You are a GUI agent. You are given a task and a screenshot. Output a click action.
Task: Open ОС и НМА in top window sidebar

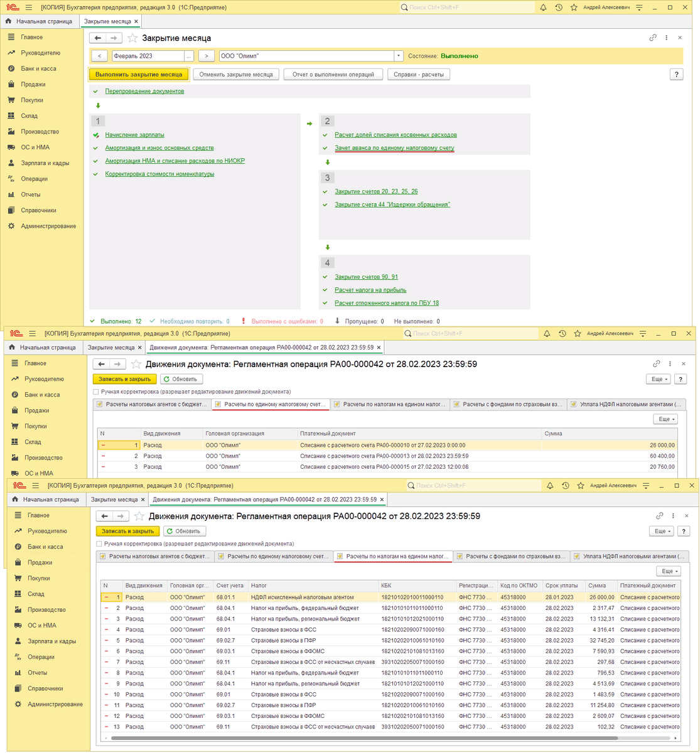[x=35, y=147]
